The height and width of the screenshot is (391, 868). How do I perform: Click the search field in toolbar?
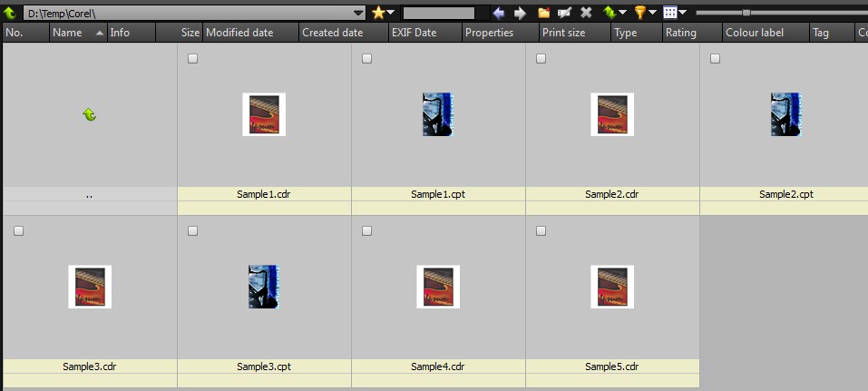(x=438, y=13)
